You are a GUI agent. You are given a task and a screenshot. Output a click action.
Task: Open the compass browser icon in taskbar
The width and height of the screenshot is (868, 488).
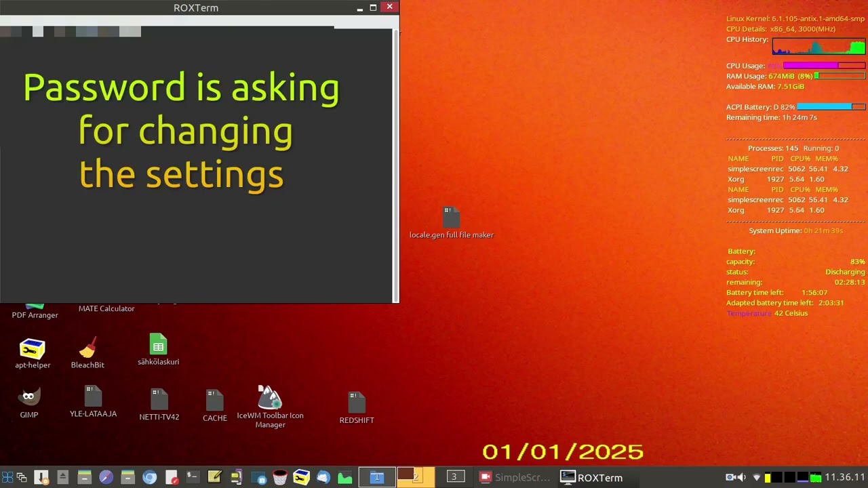click(x=106, y=477)
